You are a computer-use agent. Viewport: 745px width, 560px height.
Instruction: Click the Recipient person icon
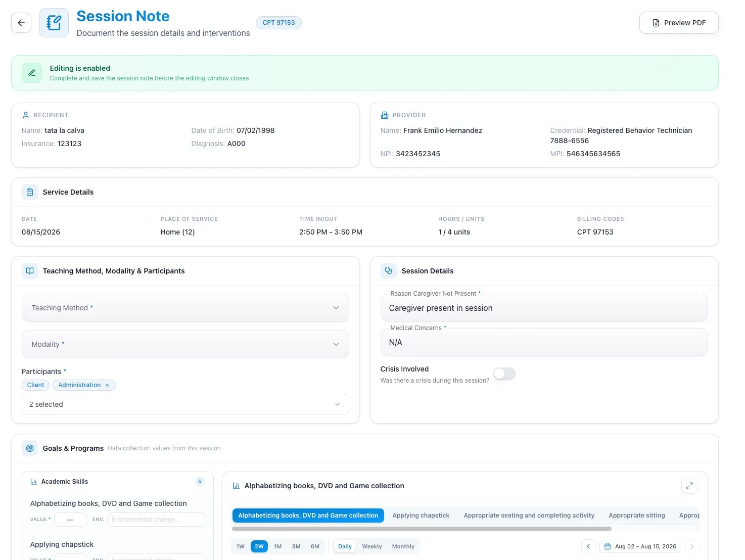point(26,115)
